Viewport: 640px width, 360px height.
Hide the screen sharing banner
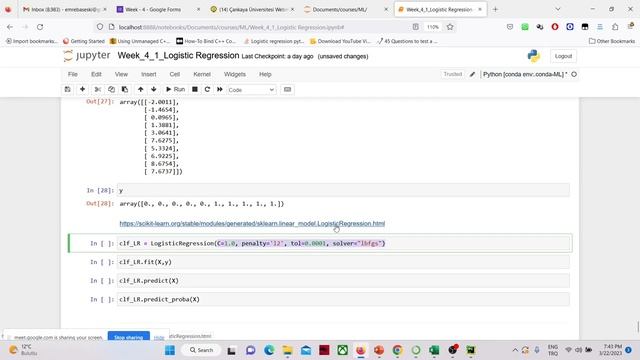(159, 338)
